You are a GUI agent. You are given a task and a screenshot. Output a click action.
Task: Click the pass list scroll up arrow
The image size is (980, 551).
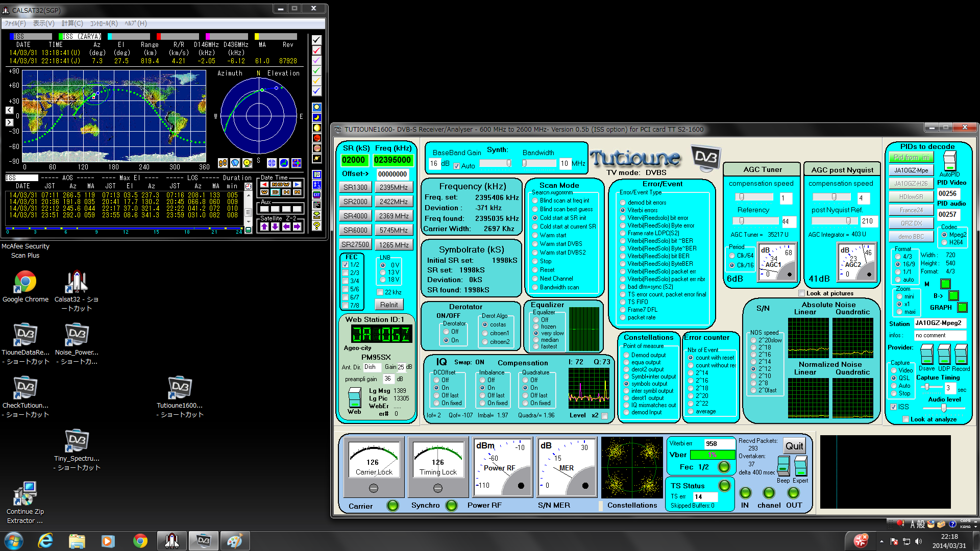tap(249, 195)
